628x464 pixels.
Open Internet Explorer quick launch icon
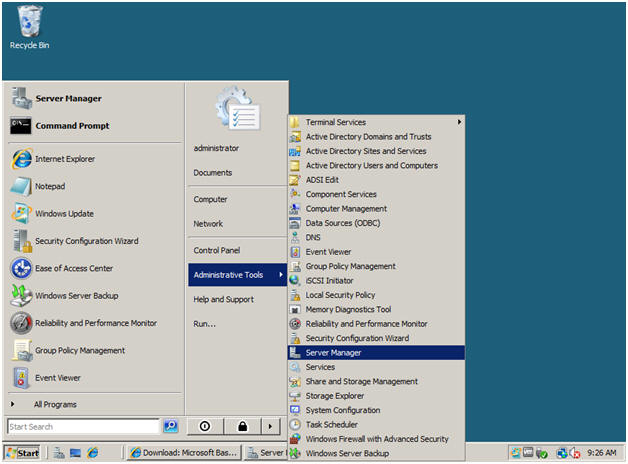click(93, 453)
